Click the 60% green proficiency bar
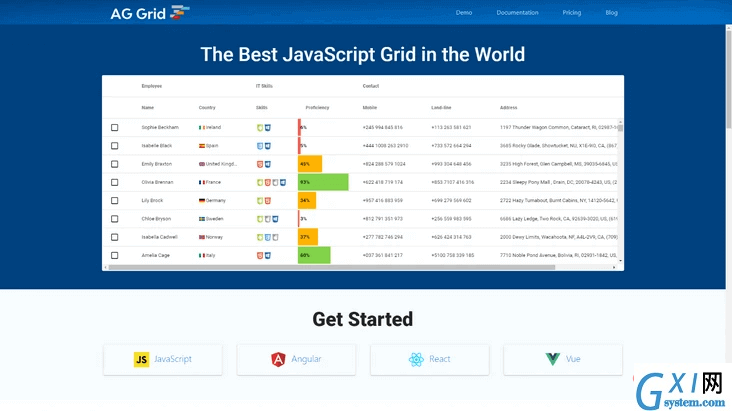 [314, 255]
